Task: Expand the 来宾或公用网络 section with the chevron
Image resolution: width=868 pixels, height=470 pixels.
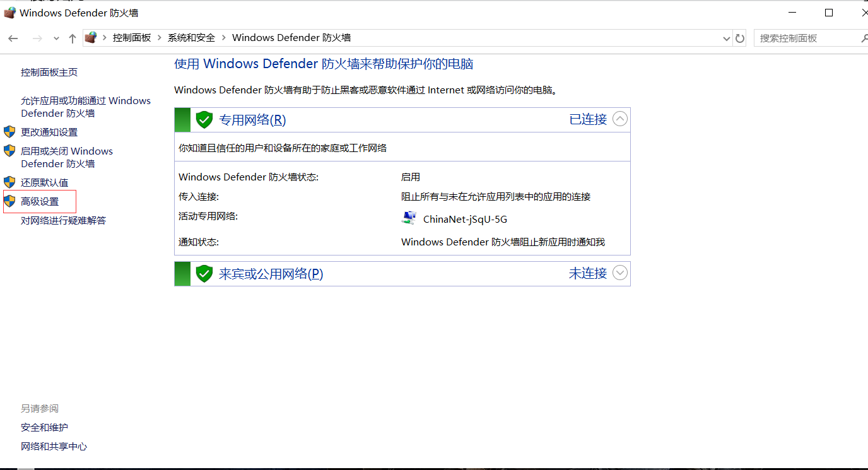Action: [620, 273]
